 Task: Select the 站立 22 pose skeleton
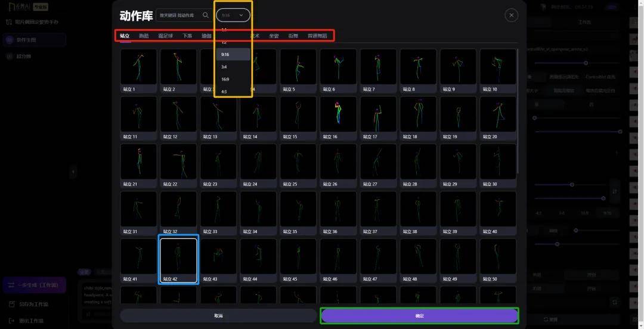(178, 162)
